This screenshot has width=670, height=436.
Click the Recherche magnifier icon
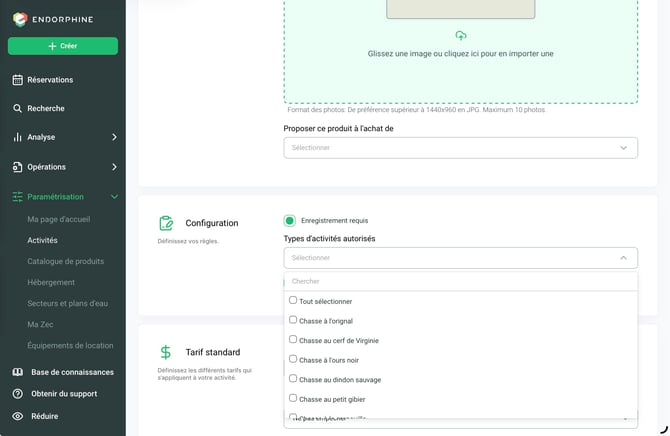pos(17,109)
